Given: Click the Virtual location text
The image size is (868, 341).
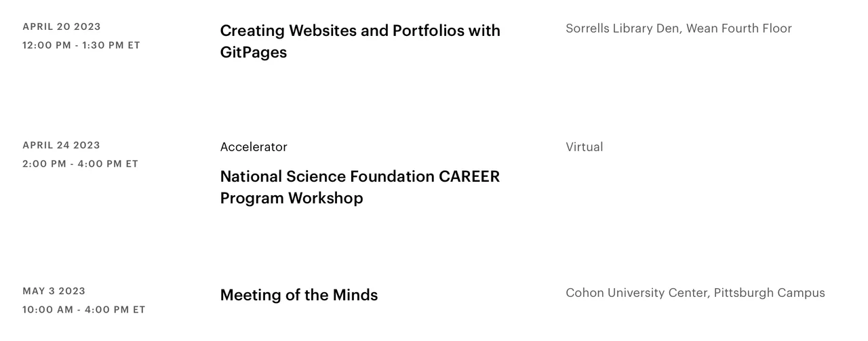Looking at the screenshot, I should click(x=584, y=147).
